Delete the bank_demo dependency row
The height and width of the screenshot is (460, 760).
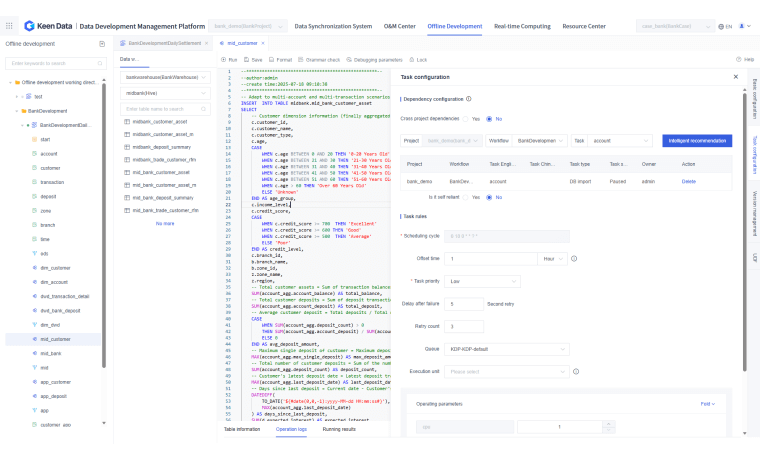(x=688, y=181)
